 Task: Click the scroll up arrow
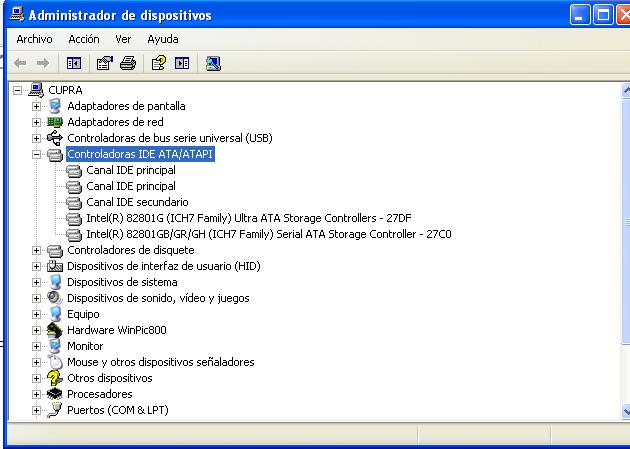click(x=626, y=90)
